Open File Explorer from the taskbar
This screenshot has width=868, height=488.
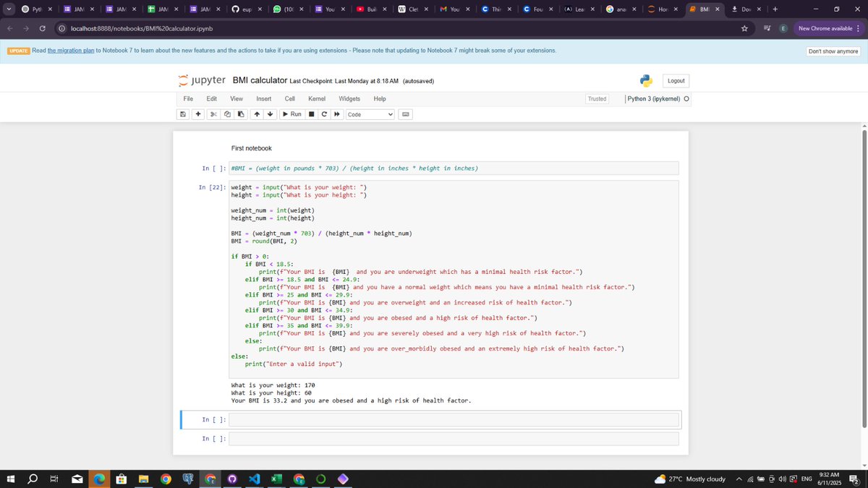(143, 479)
